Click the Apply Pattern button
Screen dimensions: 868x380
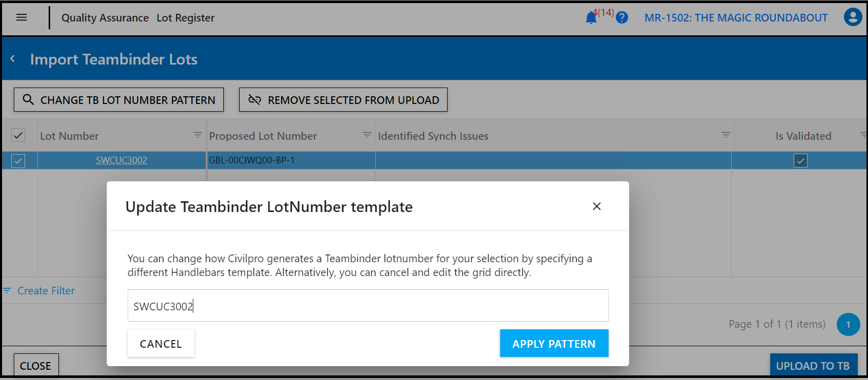tap(554, 343)
